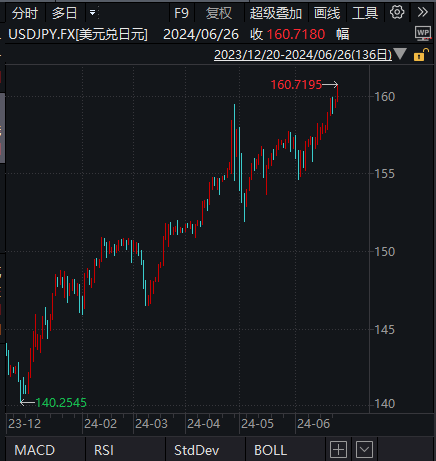Screen dimensions: 436x461
Task: Click the 24-02 time axis label
Action: click(x=101, y=424)
